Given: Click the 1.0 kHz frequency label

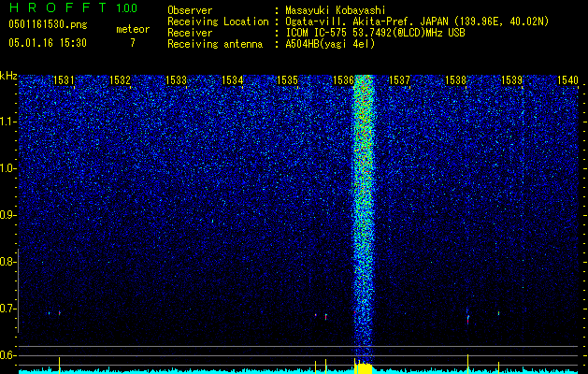Looking at the screenshot, I should (7, 168).
